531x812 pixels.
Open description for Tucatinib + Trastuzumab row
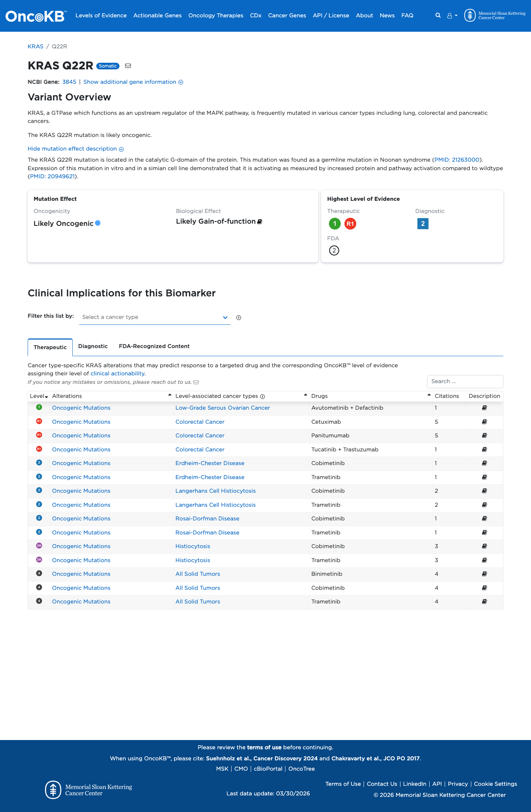coord(485,450)
